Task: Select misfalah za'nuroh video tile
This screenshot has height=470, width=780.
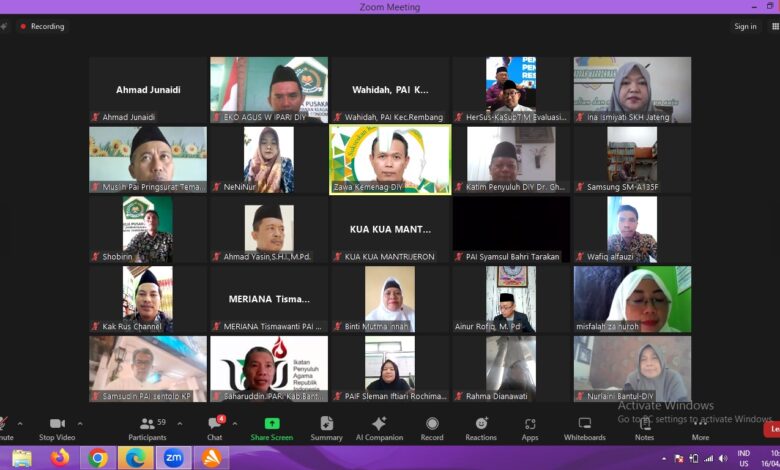Action: 632,299
